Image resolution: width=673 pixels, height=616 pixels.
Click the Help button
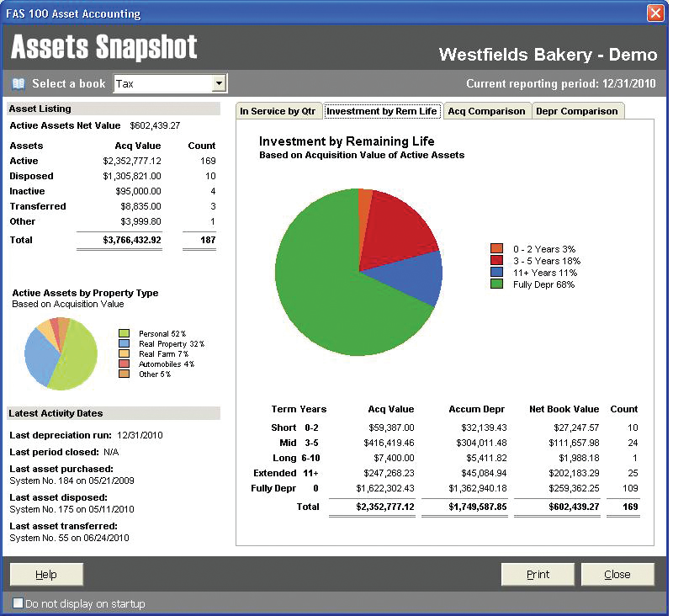[x=46, y=575]
